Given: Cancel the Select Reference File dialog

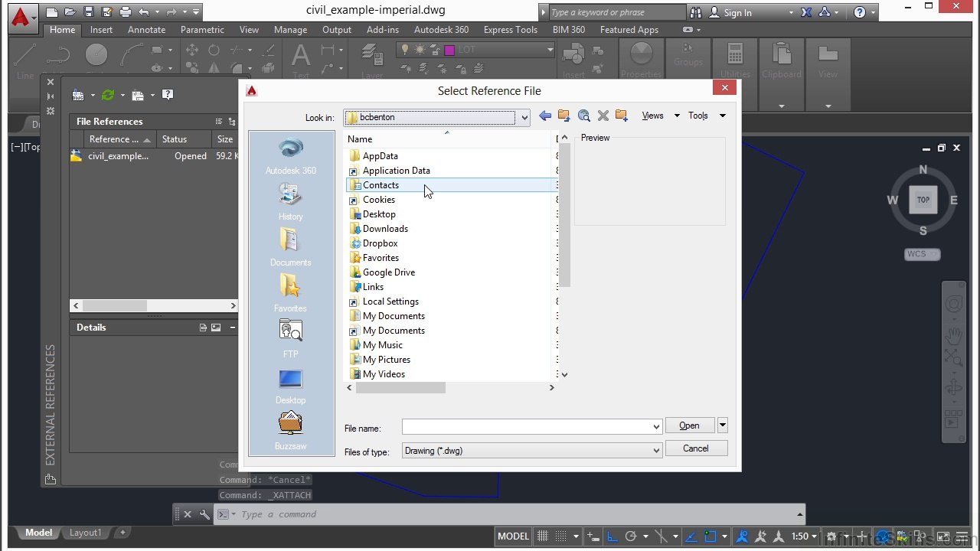Looking at the screenshot, I should 696,448.
